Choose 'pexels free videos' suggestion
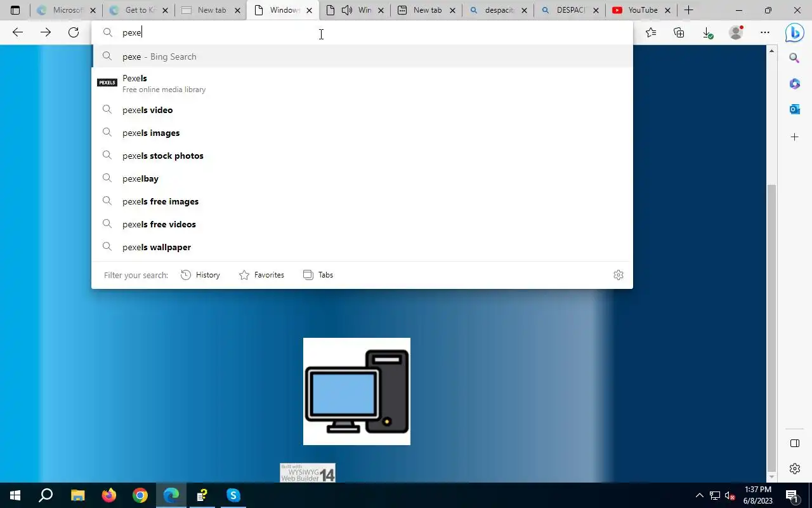 click(x=362, y=224)
